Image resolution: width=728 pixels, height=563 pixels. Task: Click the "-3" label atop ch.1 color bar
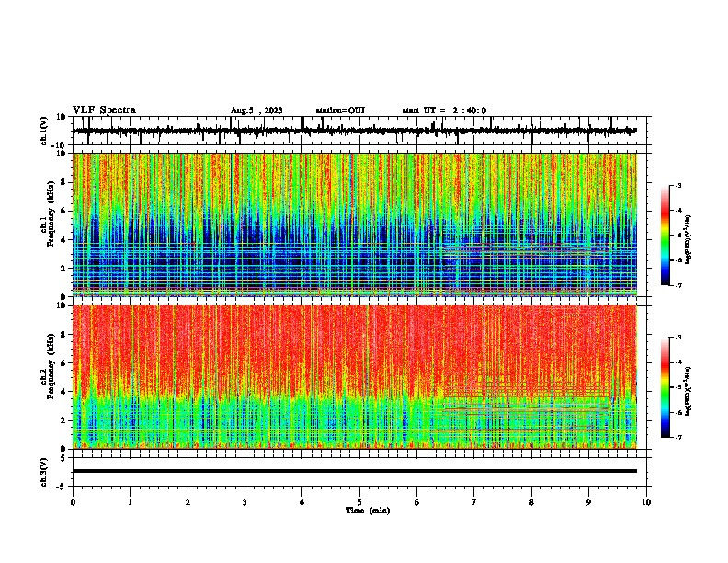click(x=677, y=185)
